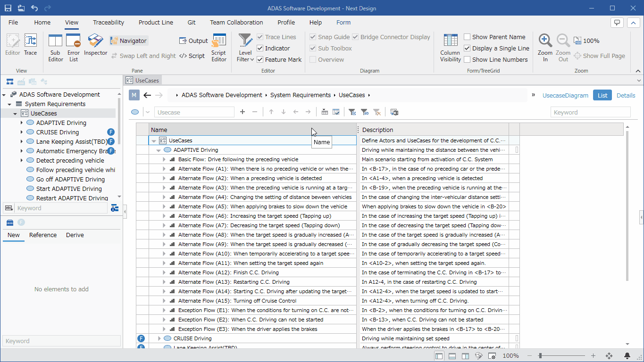Screen dimensions: 644x362
Task: Enable Show Parent Name checkbox
Action: click(467, 37)
